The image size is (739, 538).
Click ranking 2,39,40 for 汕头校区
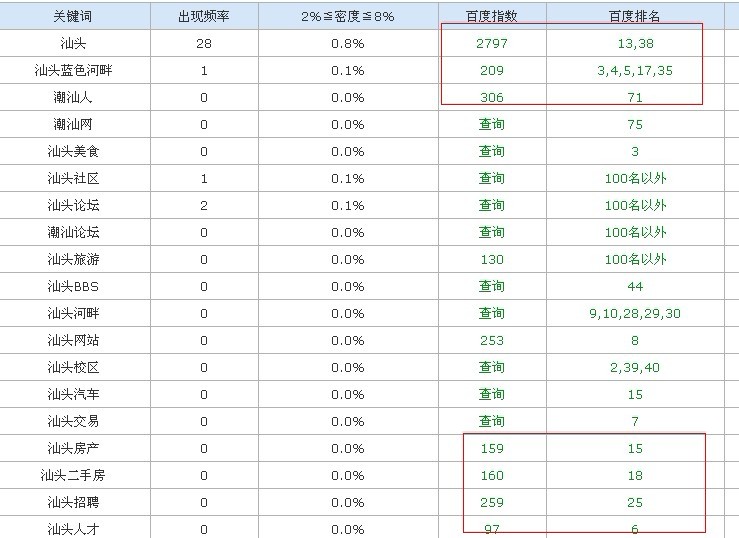pos(635,367)
